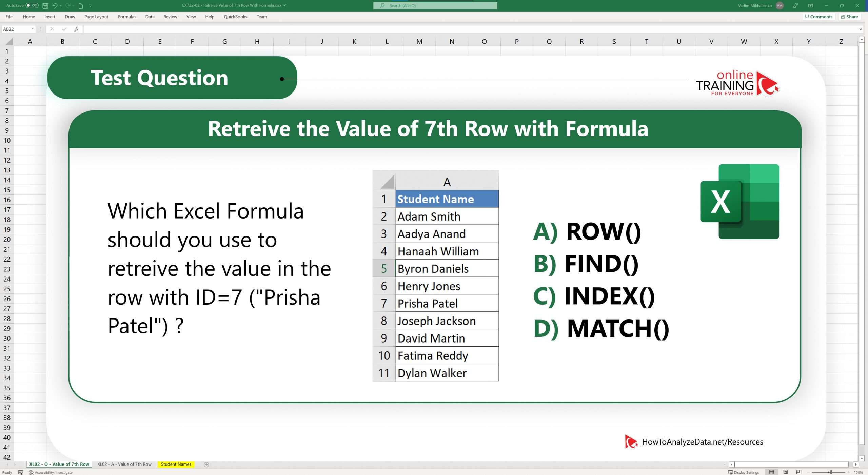Click the Undo icon
The image size is (868, 475).
pos(55,5)
